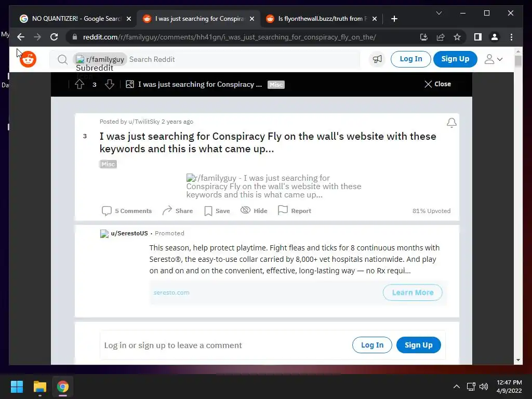Reload the current page
The width and height of the screenshot is (532, 399).
click(54, 37)
